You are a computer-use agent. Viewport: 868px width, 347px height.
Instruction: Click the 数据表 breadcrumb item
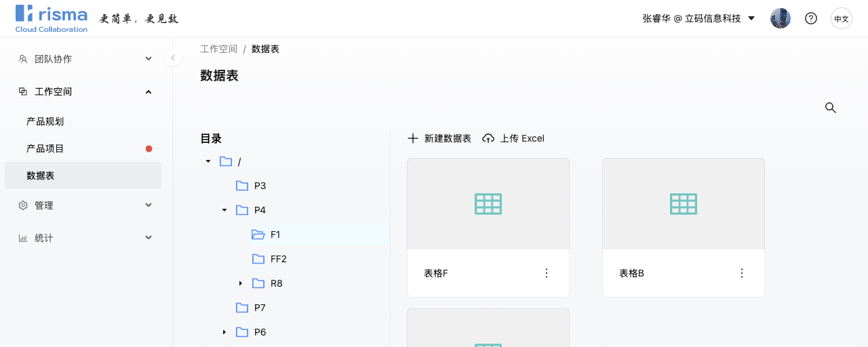[x=265, y=49]
